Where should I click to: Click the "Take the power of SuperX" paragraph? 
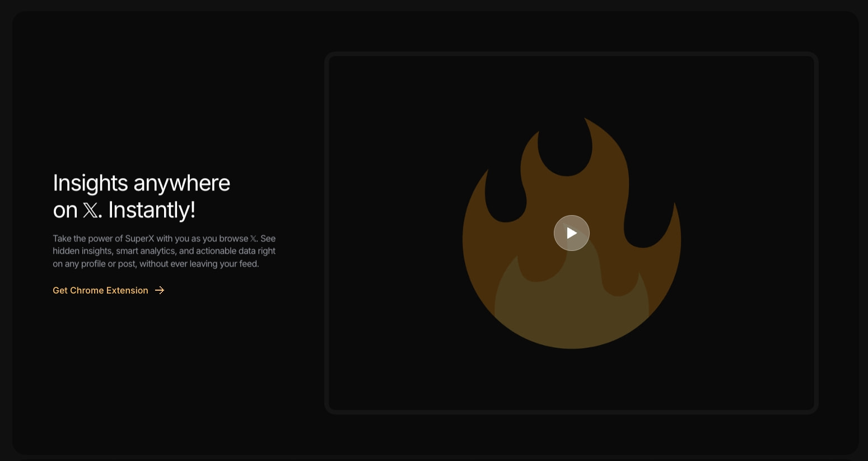[164, 251]
